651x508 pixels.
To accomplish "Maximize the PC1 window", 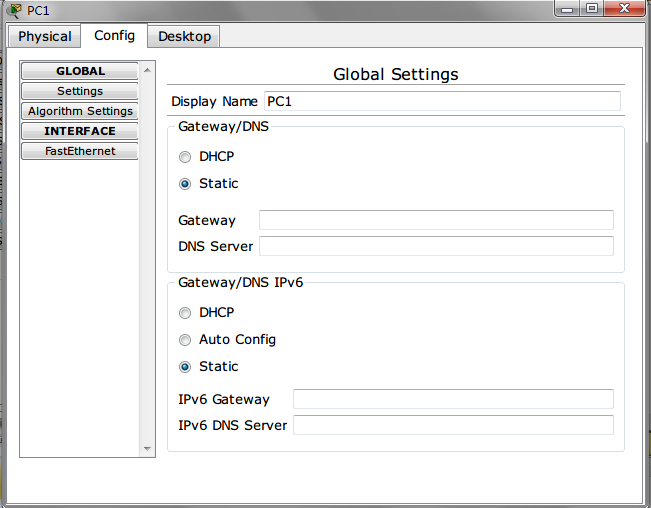I will 591,9.
